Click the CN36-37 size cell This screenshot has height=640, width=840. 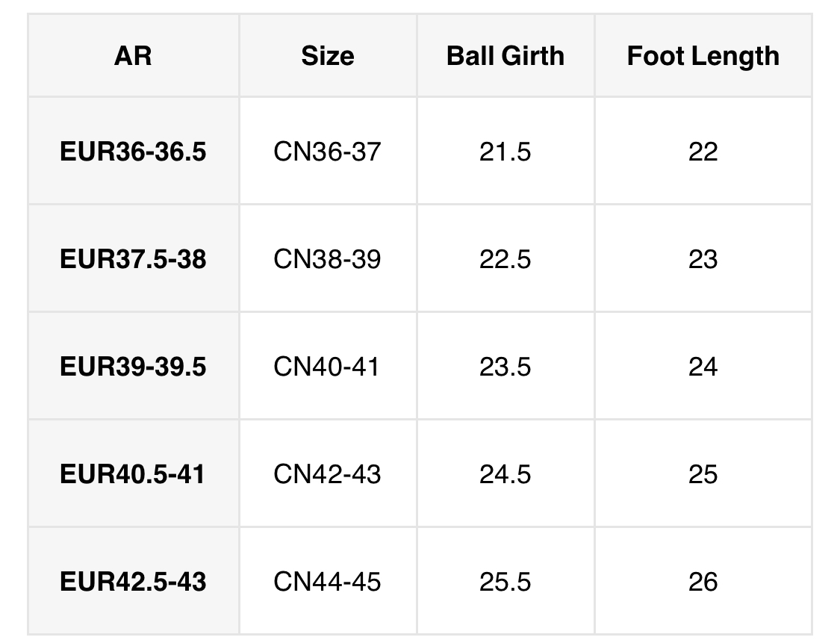point(327,152)
